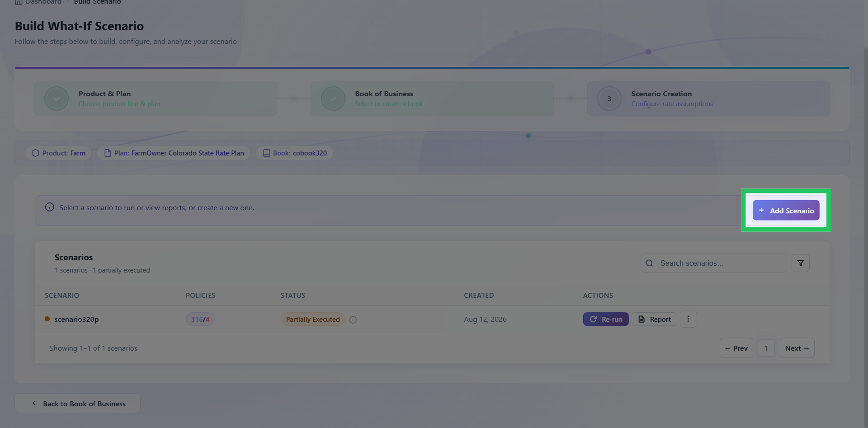Re-run scenario320p
868x428 pixels.
(606, 319)
